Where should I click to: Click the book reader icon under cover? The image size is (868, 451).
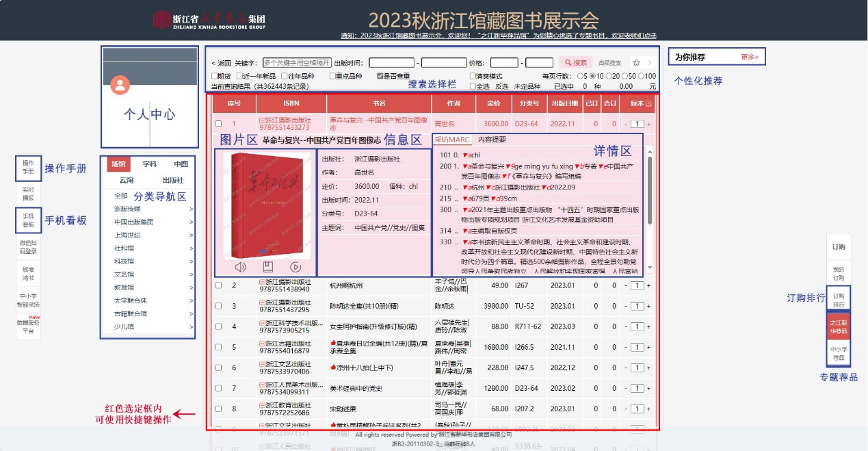click(x=268, y=267)
